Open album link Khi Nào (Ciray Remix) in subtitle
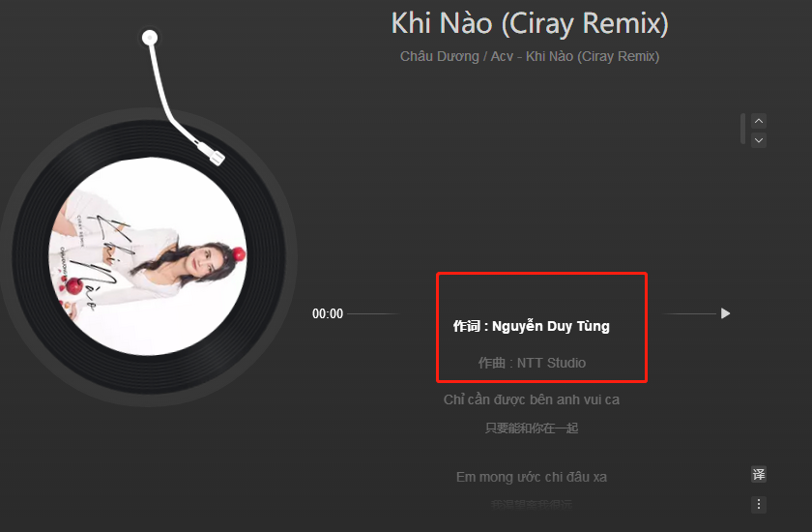This screenshot has width=812, height=532. [x=593, y=56]
